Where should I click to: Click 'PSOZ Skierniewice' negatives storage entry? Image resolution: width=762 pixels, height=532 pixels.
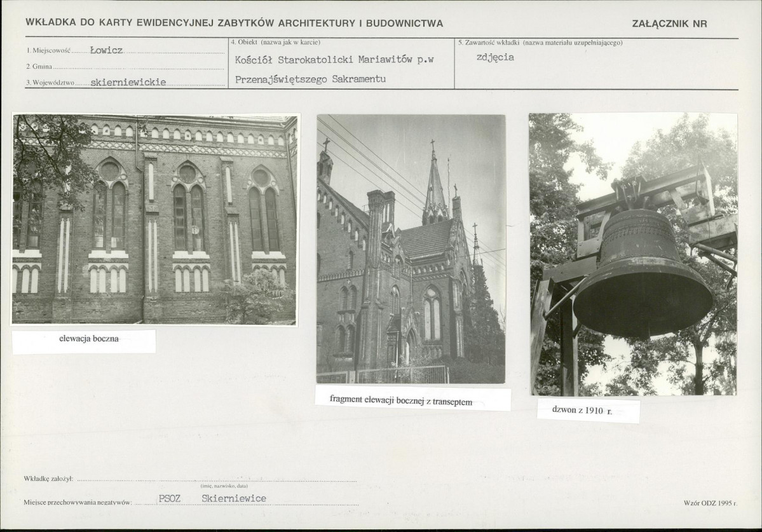(212, 498)
